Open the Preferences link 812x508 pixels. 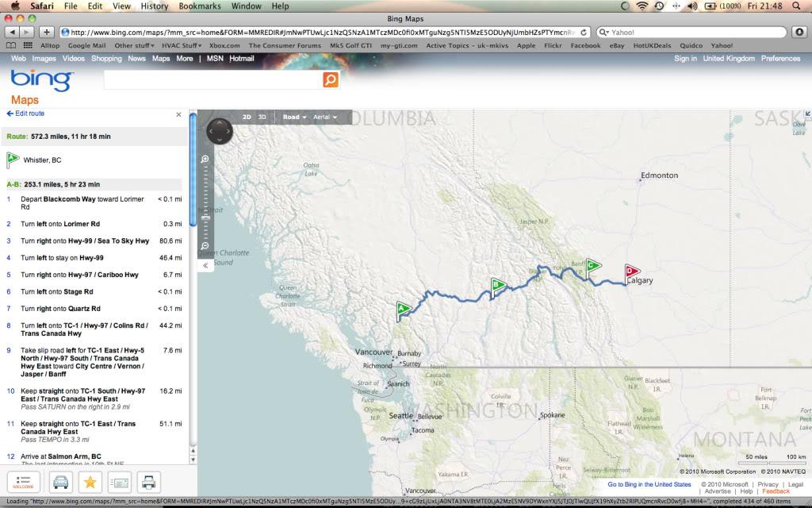point(780,59)
